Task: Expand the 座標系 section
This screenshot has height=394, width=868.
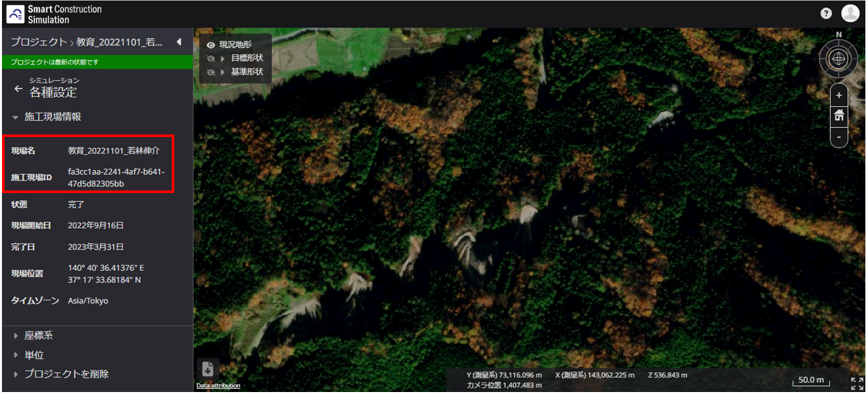Action: tap(16, 336)
